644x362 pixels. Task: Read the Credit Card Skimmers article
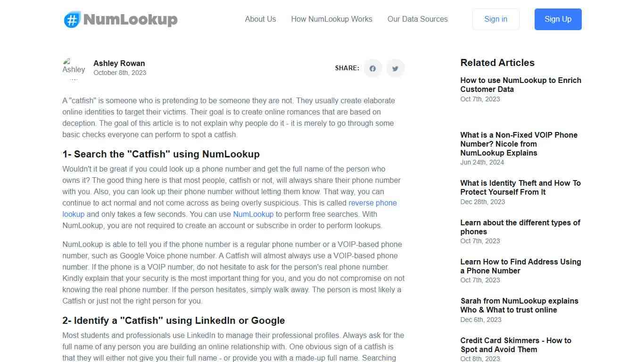515,345
